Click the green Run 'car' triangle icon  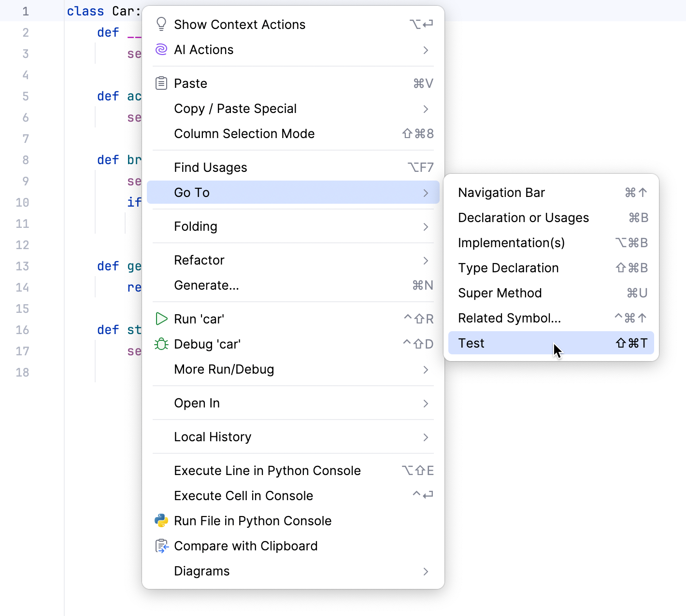point(161,319)
